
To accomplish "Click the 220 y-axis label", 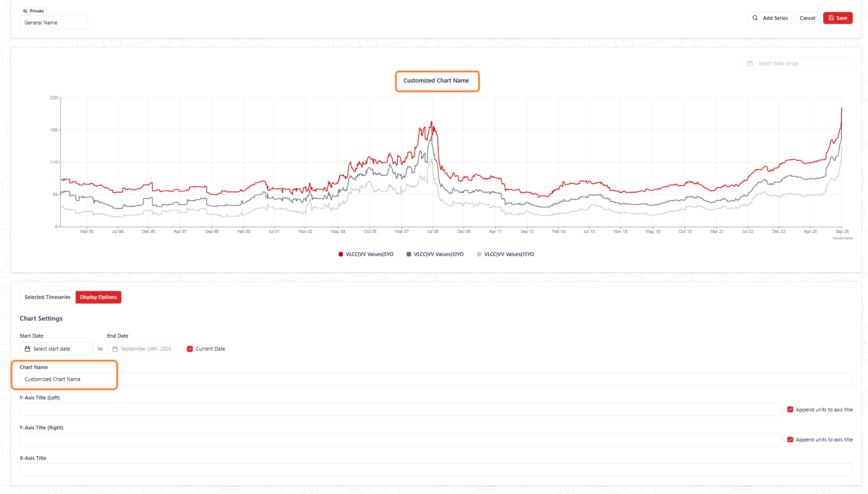I will click(54, 98).
